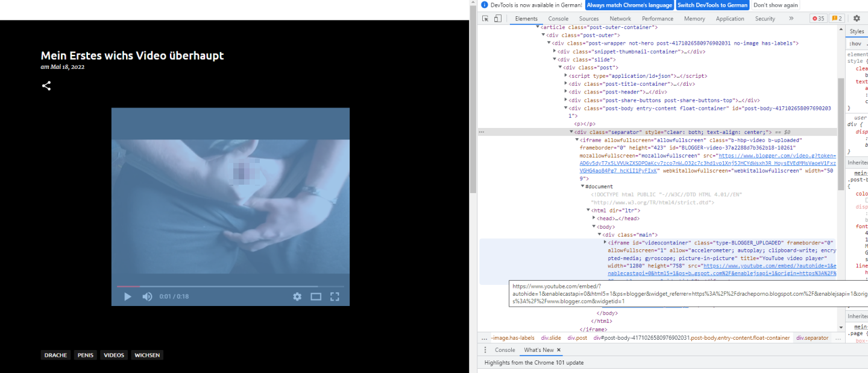868x373 pixels.
Task: Select div.separator in the breadcrumb bar
Action: (812, 338)
